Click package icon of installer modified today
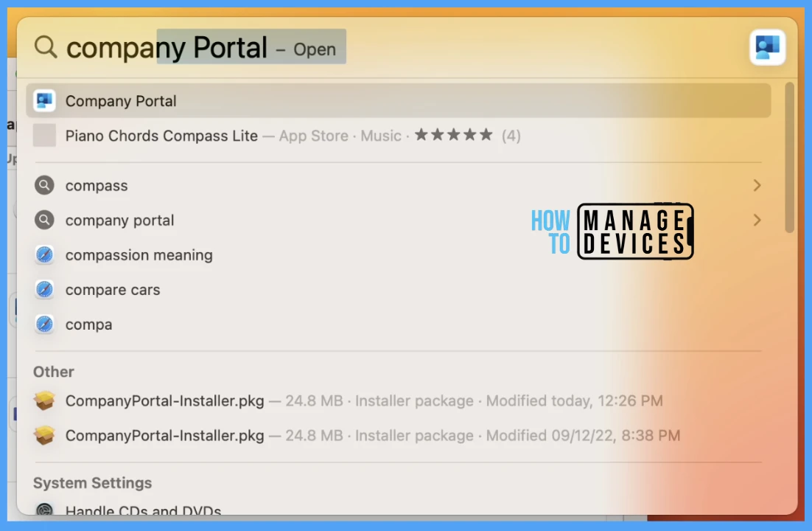The height and width of the screenshot is (531, 812). 44,400
